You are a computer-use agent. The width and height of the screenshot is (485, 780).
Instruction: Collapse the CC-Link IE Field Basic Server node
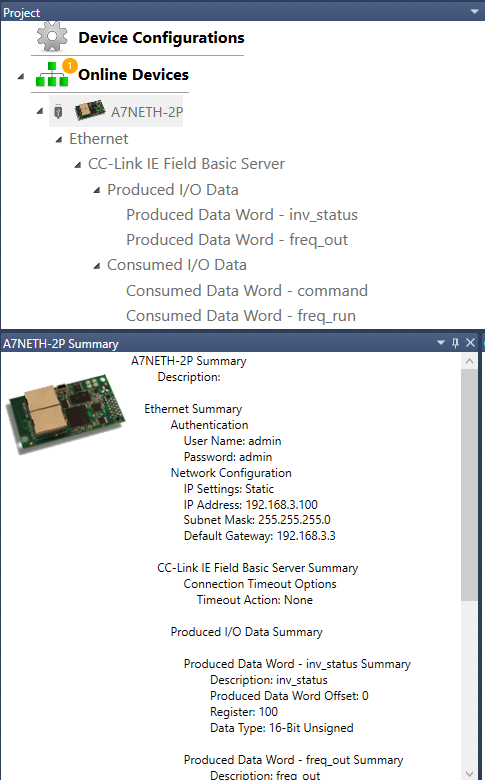(x=78, y=165)
